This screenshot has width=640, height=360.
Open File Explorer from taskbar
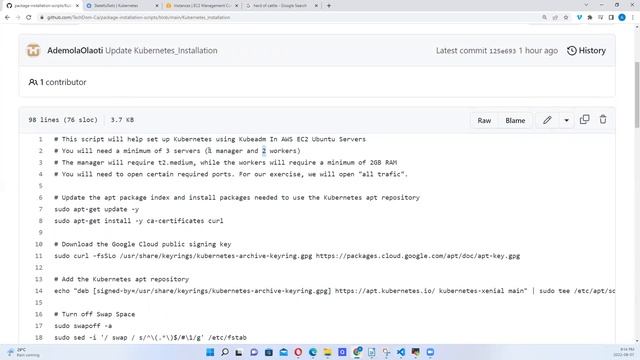tap(327, 352)
